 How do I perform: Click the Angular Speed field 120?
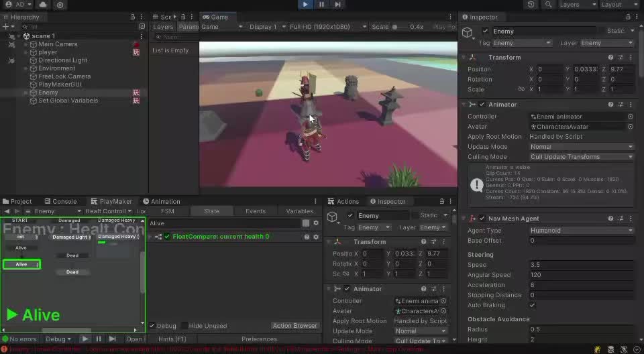pos(581,275)
